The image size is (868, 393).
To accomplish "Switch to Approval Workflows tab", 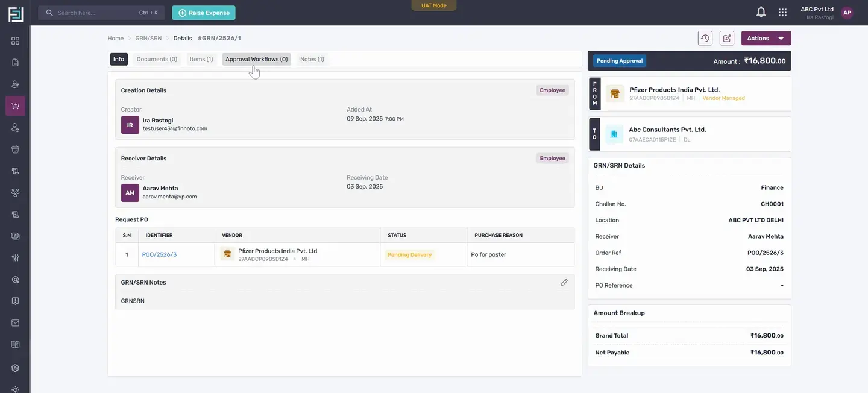I will [x=256, y=59].
